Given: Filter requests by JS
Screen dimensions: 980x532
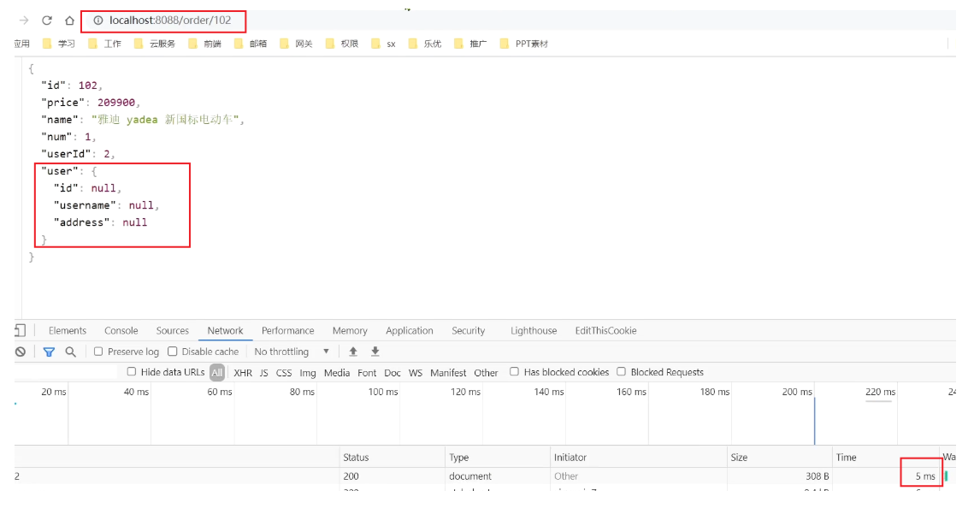Looking at the screenshot, I should pyautogui.click(x=263, y=373).
